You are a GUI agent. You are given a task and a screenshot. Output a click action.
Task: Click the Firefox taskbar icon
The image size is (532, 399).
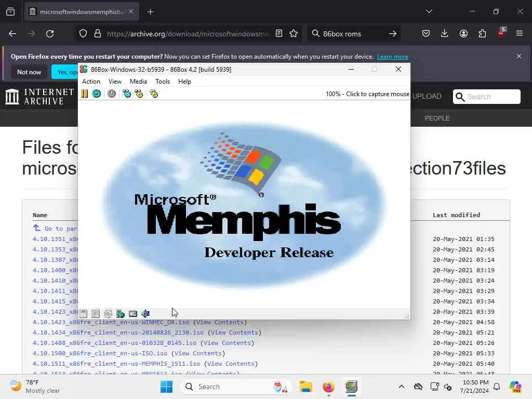pos(328,387)
